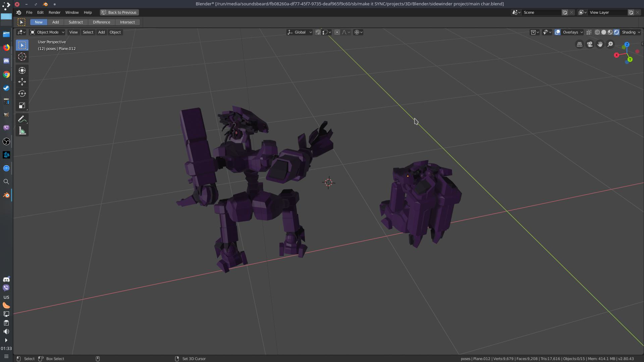Switch to orthographic grid view icon
Screen dimensions: 644x362
tap(579, 44)
